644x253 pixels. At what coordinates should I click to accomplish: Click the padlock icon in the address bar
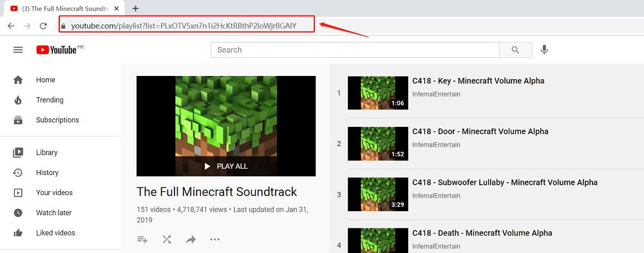[x=63, y=26]
